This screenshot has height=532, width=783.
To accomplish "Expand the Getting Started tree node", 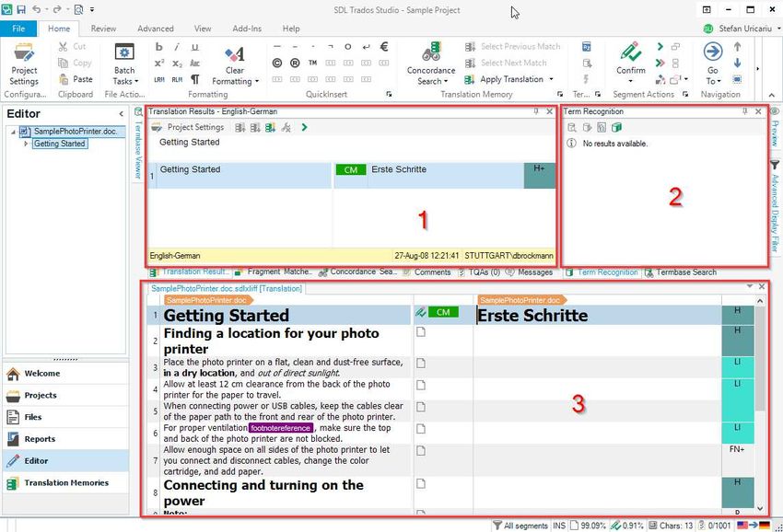I will [x=26, y=144].
